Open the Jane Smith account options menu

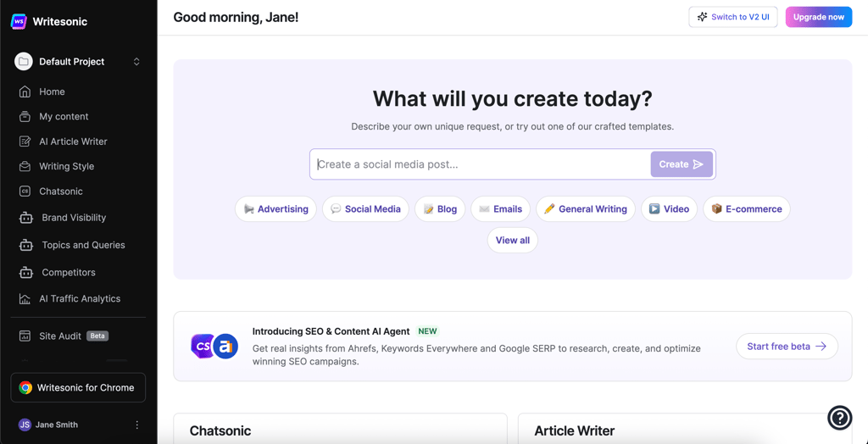point(137,425)
